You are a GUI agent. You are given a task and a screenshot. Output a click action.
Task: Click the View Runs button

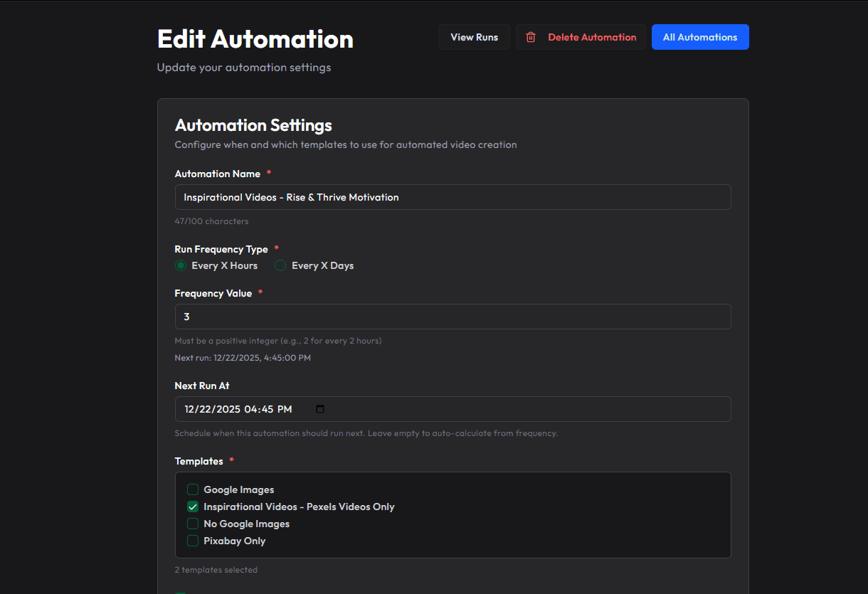(x=474, y=37)
